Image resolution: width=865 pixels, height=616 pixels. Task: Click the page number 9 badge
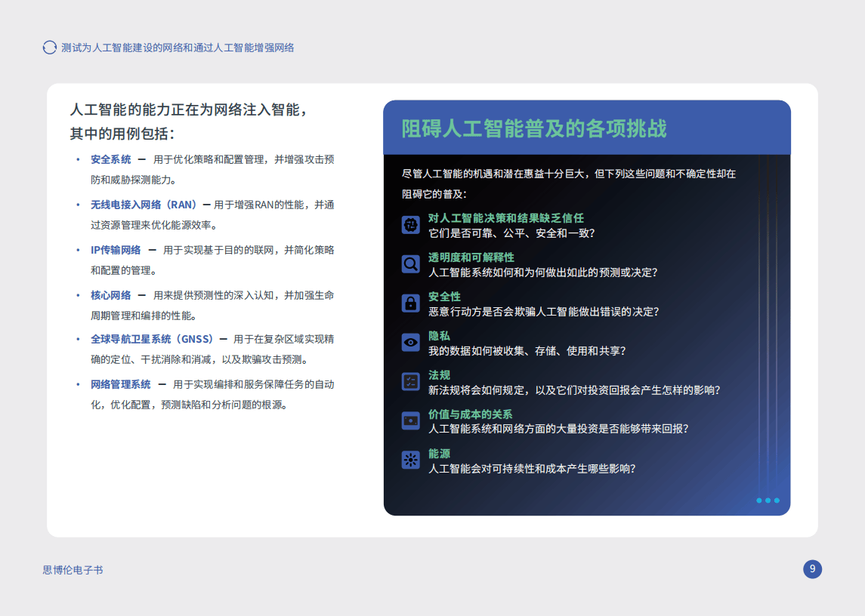coord(812,569)
